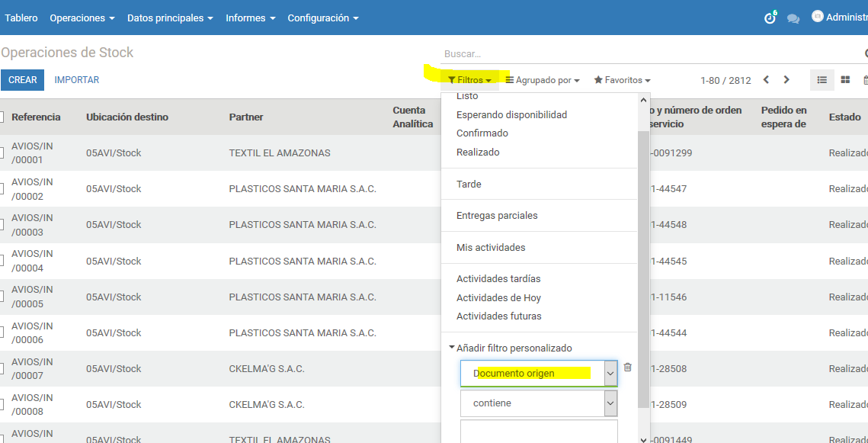
Task: Click the filter dropdown vertical scrollbar
Action: pos(643,267)
